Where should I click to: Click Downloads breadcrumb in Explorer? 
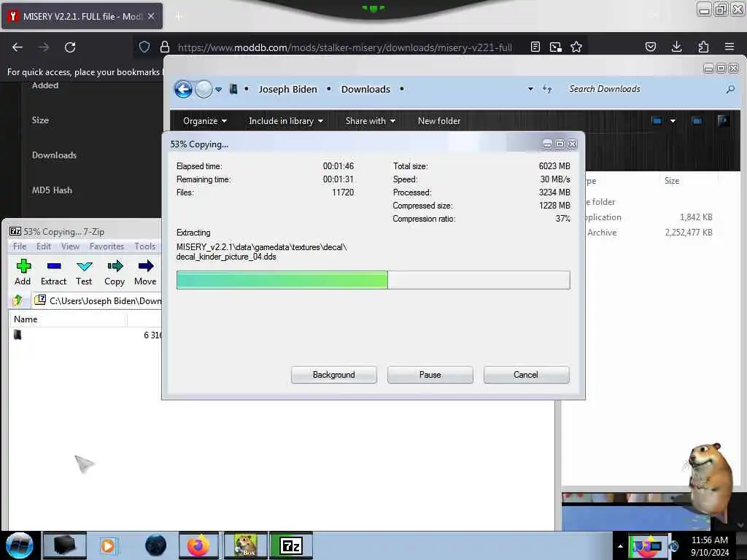coord(366,89)
